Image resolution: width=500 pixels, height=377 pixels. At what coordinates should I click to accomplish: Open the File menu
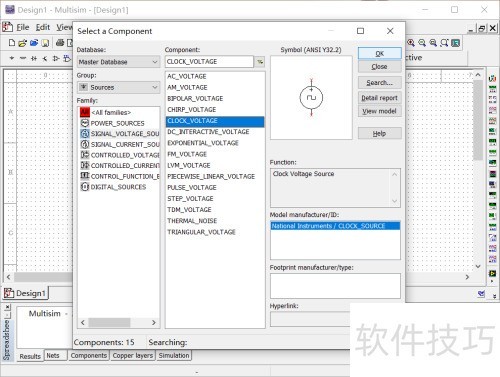23,27
